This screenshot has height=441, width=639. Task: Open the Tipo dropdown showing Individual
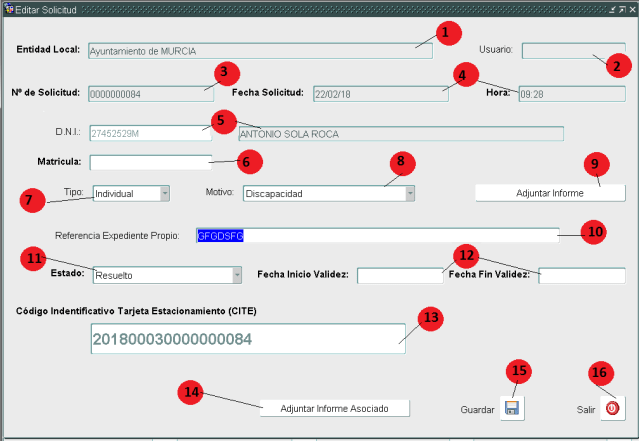tap(130, 194)
